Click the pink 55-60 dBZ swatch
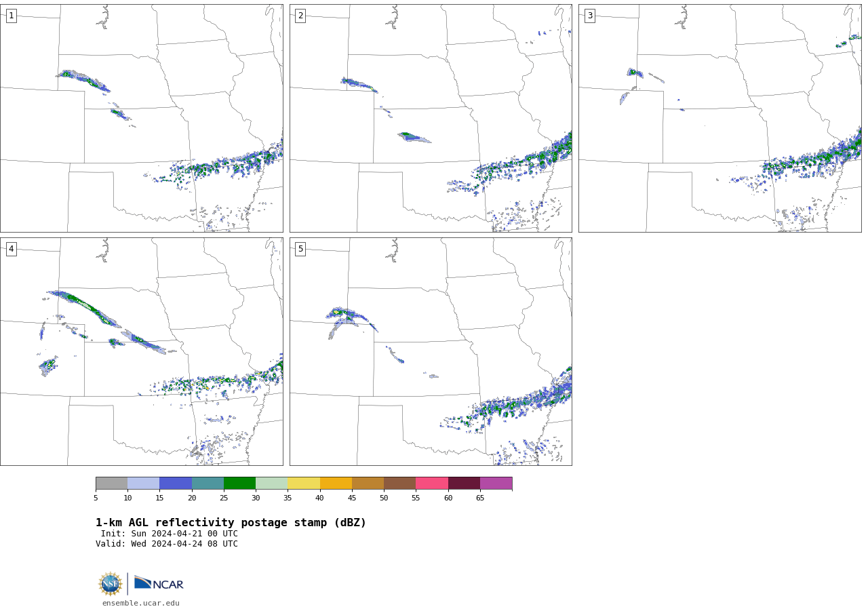 (432, 484)
